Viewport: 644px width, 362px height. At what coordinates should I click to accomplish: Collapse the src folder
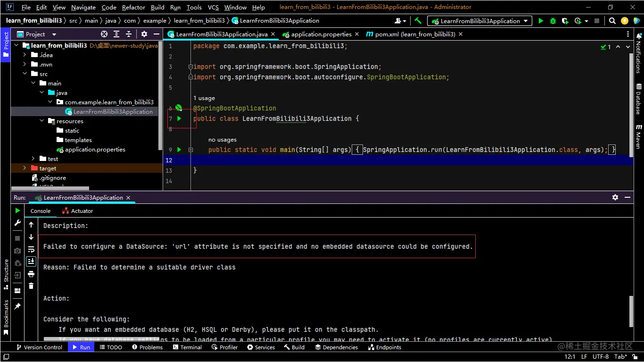click(25, 74)
